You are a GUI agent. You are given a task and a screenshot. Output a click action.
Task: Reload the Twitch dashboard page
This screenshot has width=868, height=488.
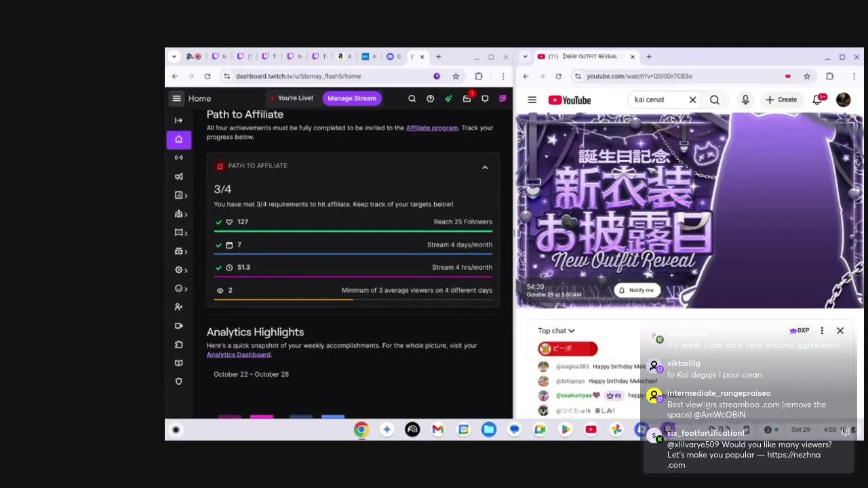coord(208,77)
